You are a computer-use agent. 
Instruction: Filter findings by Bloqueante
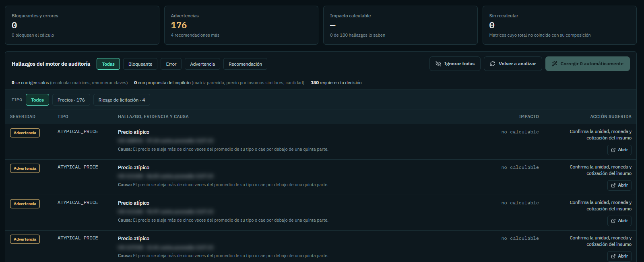click(x=140, y=64)
